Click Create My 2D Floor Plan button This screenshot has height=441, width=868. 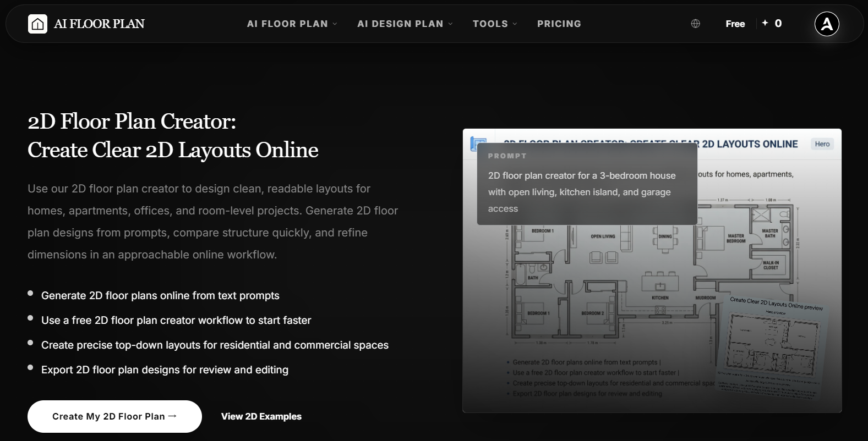click(x=114, y=416)
